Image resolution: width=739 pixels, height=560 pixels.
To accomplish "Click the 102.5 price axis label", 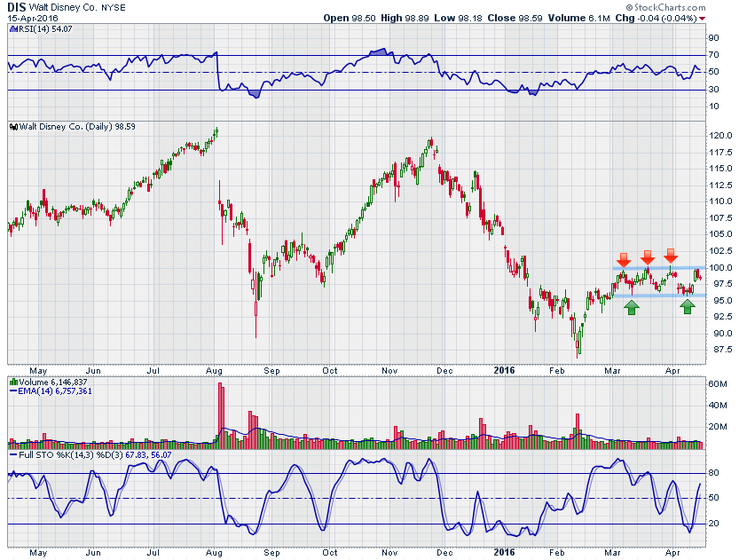I will pos(720,251).
